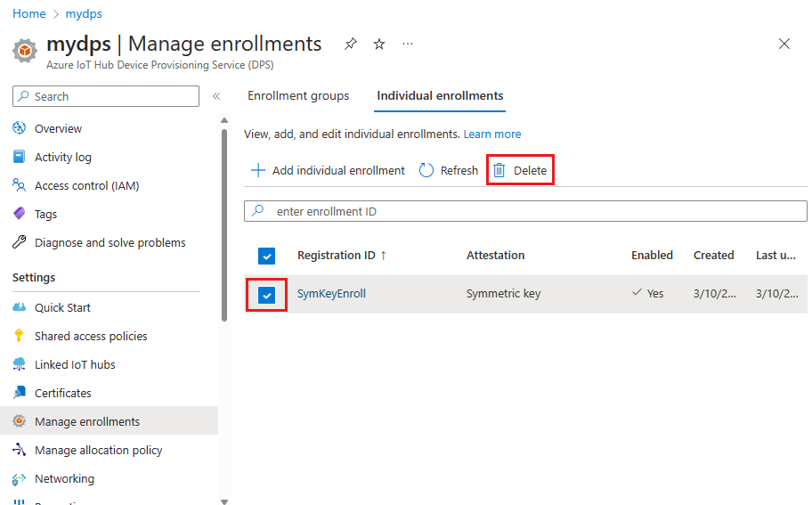The image size is (812, 505).
Task: Click the Last u... column header
Action: pyautogui.click(x=775, y=256)
